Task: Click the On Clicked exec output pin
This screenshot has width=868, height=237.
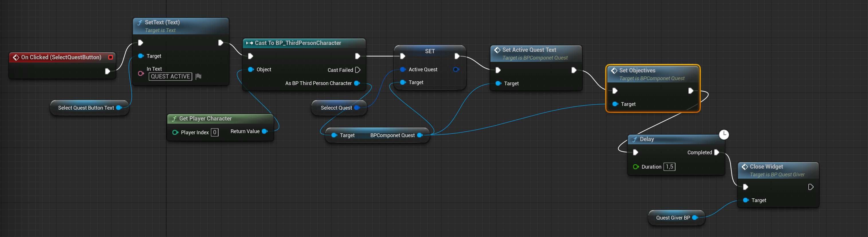Action: point(107,71)
